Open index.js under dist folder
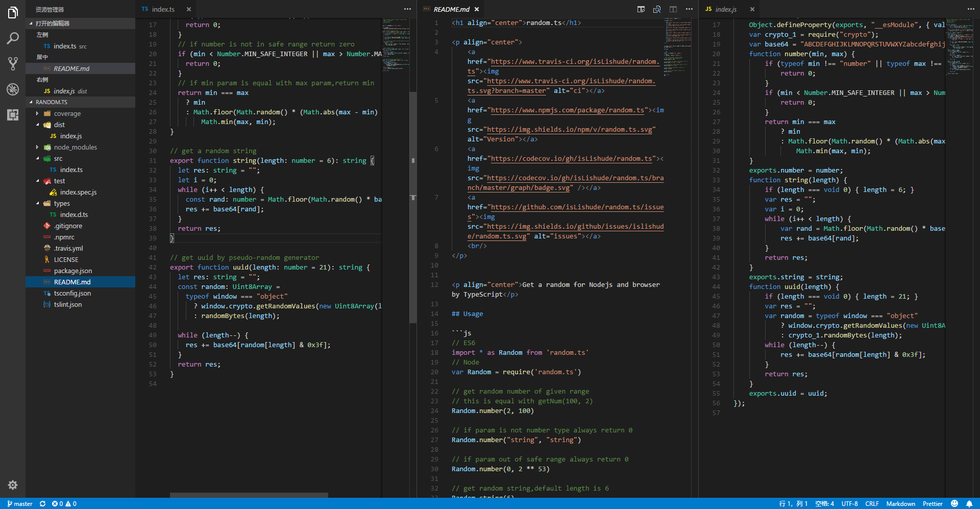 tap(80, 136)
